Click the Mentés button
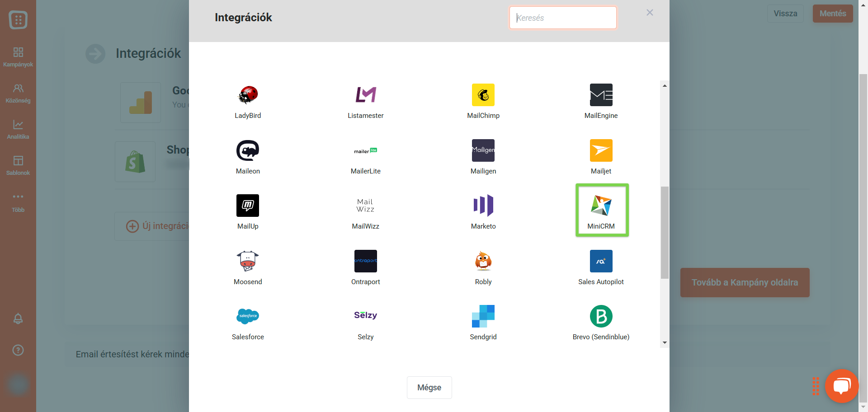 pos(833,14)
